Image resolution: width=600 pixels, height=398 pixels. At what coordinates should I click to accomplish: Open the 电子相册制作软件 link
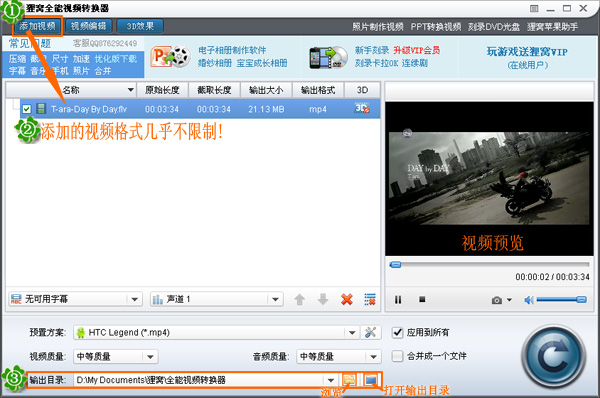click(232, 50)
